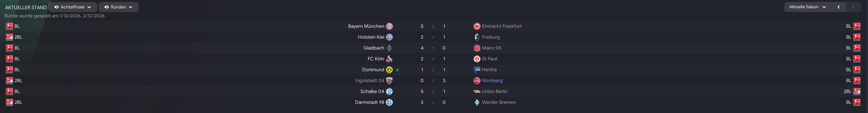Click the Eintracht Frankfurt club crest
This screenshot has height=113, width=868.
click(477, 26)
